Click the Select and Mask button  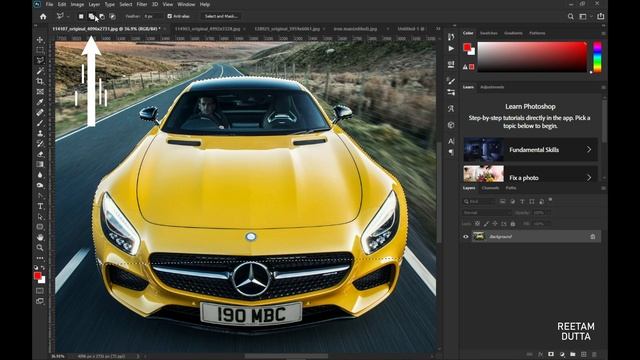coord(221,16)
